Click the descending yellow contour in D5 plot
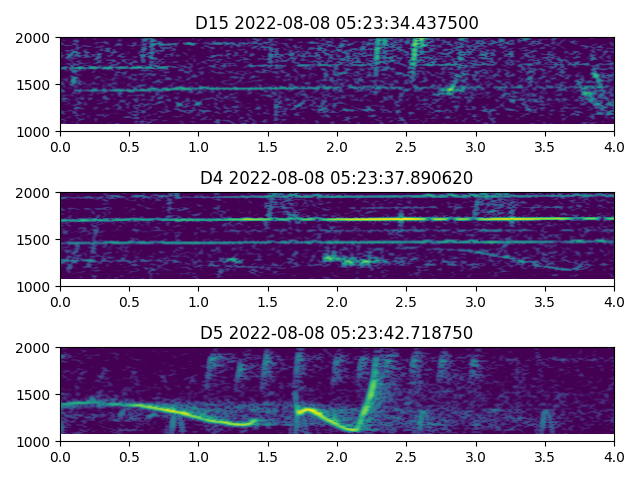 pyautogui.click(x=180, y=412)
